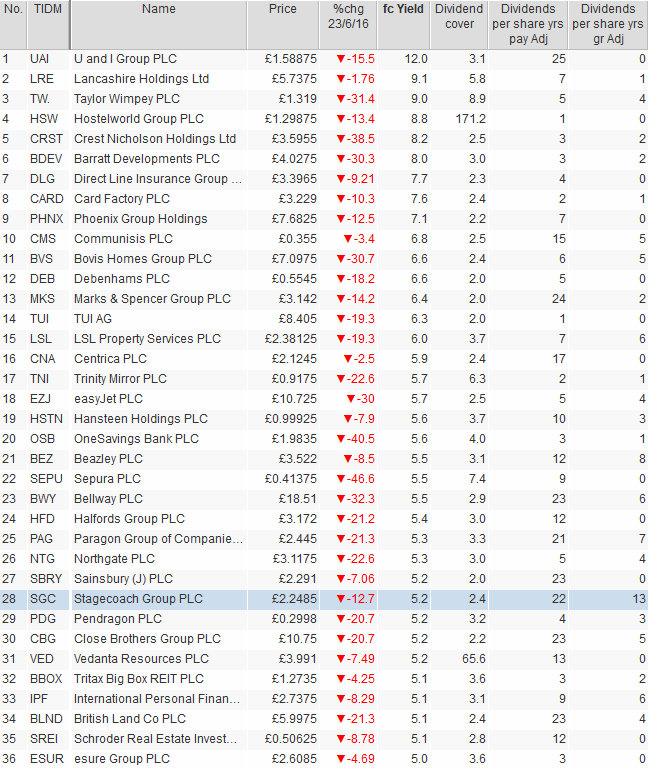Click Dividends per share yrs gr Adj header

608,25
